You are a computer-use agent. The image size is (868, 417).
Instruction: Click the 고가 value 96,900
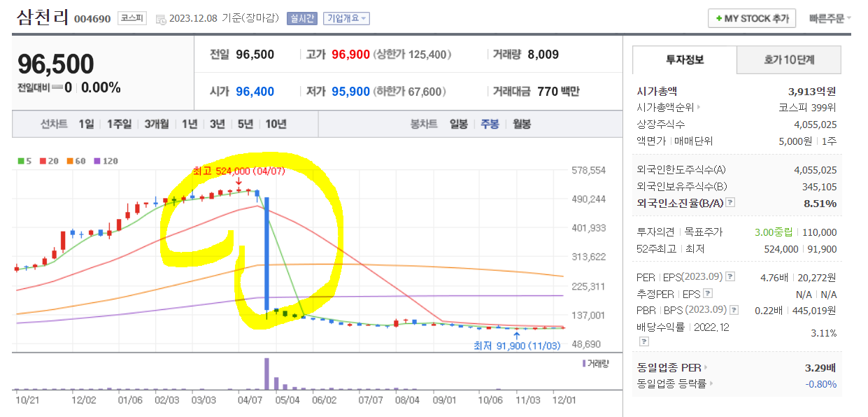[350, 54]
